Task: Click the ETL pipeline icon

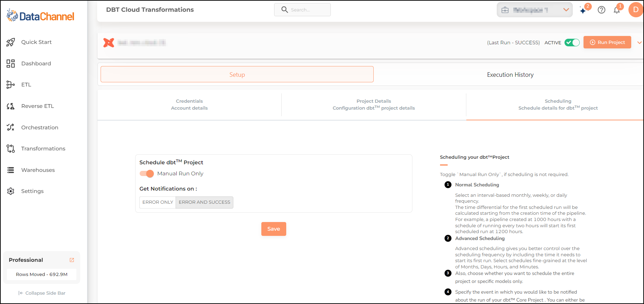Action: pos(11,85)
